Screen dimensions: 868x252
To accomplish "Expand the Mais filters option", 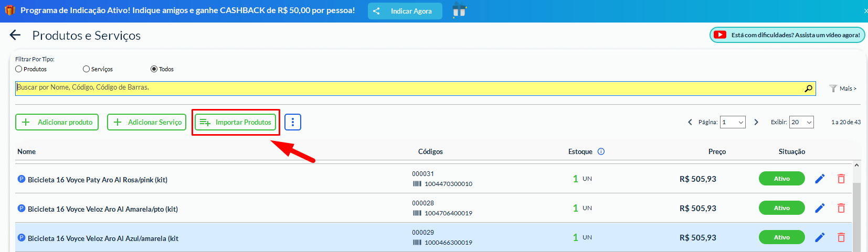I will pos(843,89).
